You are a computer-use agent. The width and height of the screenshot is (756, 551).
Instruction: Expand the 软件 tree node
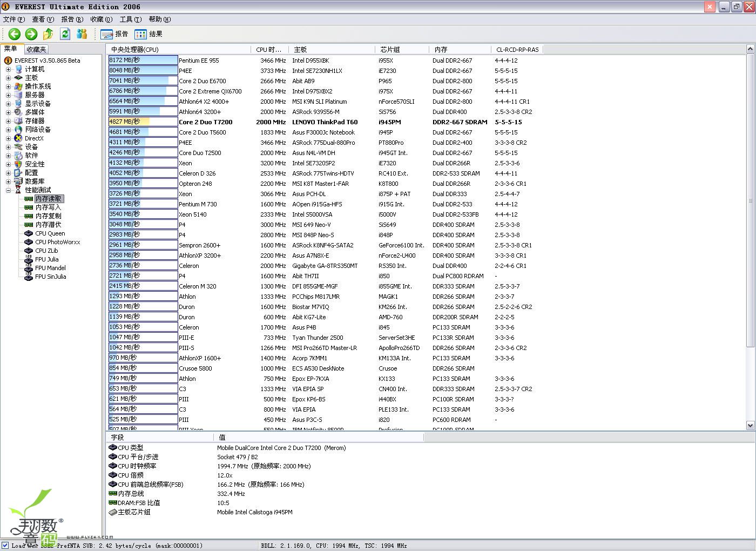(8, 156)
